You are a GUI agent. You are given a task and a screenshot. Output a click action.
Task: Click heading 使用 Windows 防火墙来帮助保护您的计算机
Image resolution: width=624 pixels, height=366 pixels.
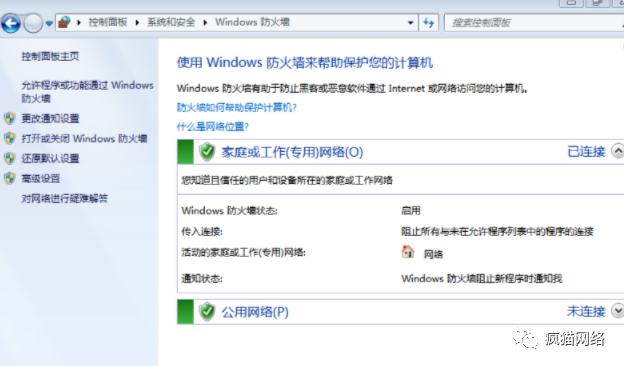[305, 63]
